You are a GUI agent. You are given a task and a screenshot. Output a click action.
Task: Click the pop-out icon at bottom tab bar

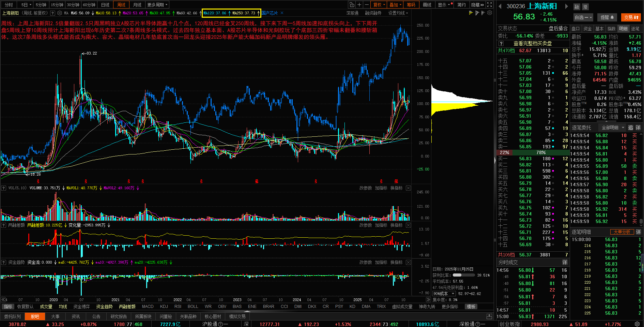click(x=489, y=316)
